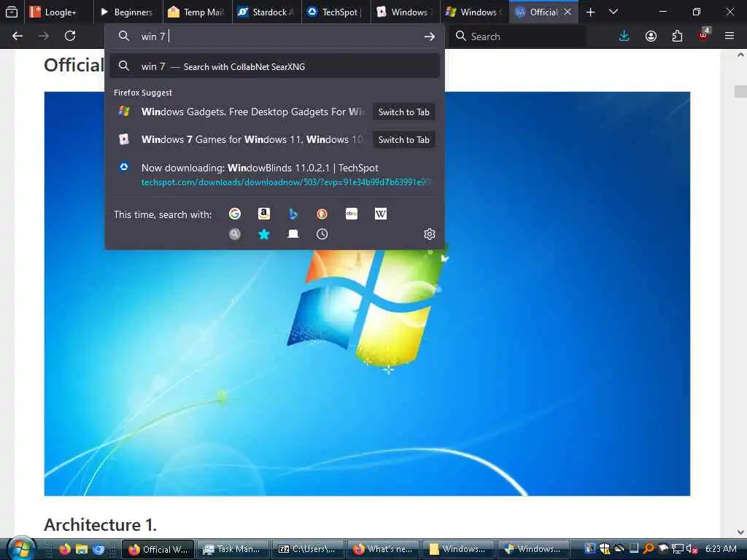Click the page scrollbar thumb
This screenshot has width=747, height=560.
click(x=740, y=91)
